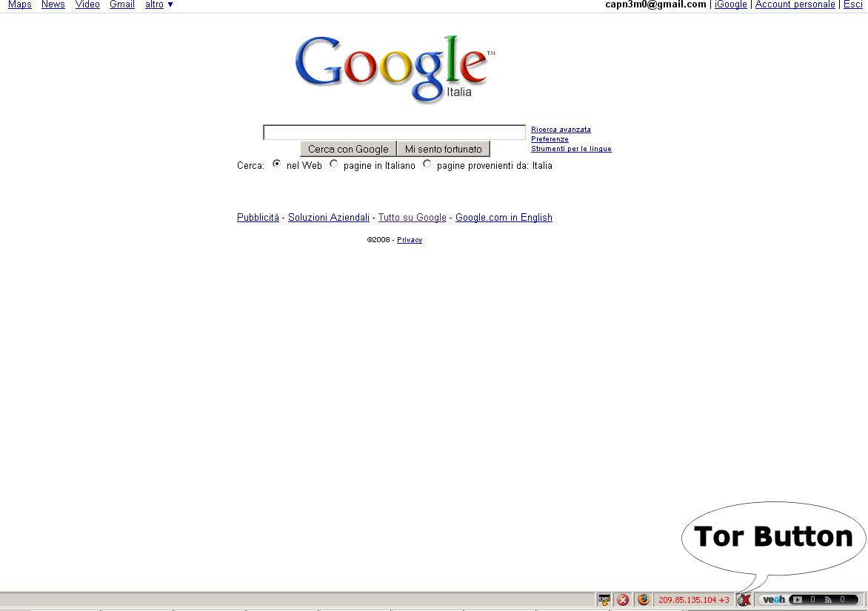The height and width of the screenshot is (611, 868).
Task: Click the 'Mi sento fortunato' button
Action: tap(444, 149)
